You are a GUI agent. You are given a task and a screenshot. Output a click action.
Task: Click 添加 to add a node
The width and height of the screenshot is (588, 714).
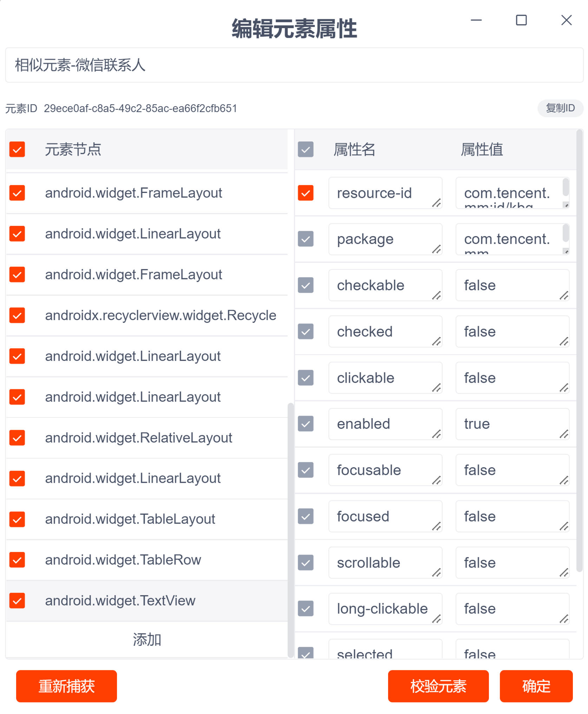coord(147,640)
